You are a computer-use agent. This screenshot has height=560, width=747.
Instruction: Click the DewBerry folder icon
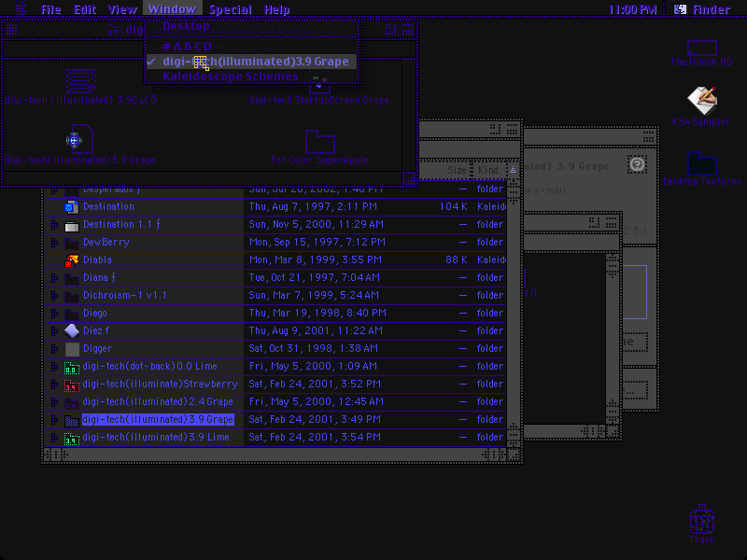(72, 243)
